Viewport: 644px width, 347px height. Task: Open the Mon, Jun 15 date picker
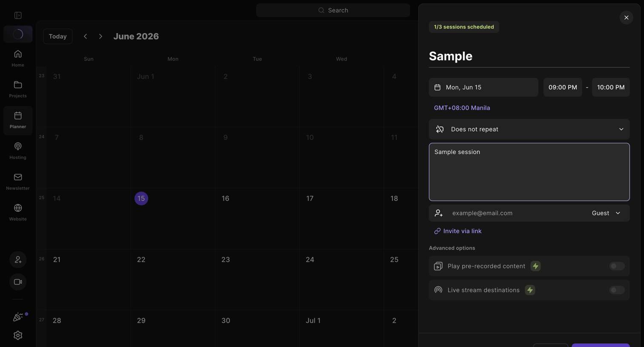[x=483, y=87]
